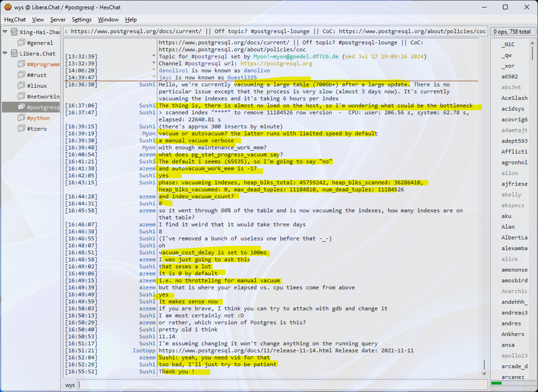Viewport: 538px width, 392px height.
Task: Open the https://postgresql.org channel link
Action: pos(276,63)
